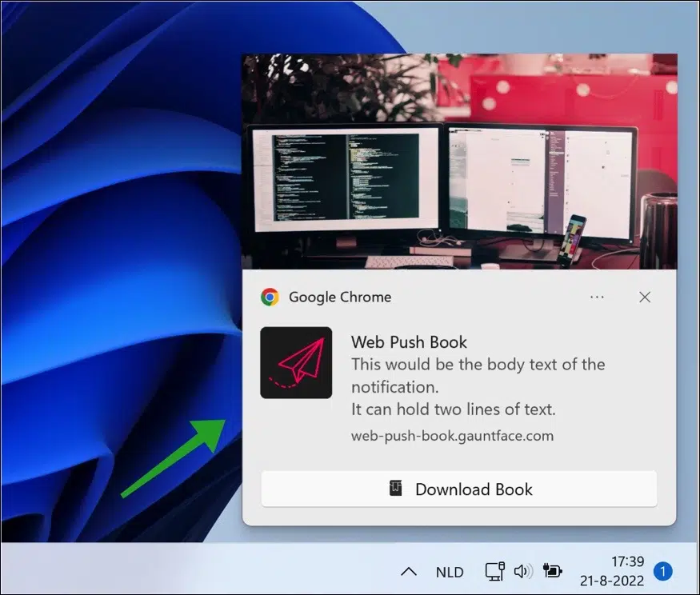Open the notification's three-dot settings menu

click(597, 297)
